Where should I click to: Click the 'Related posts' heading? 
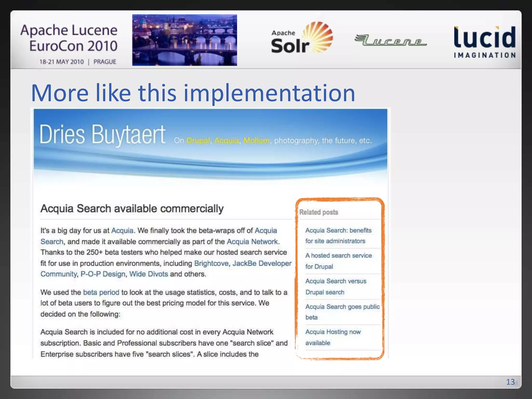(x=319, y=212)
